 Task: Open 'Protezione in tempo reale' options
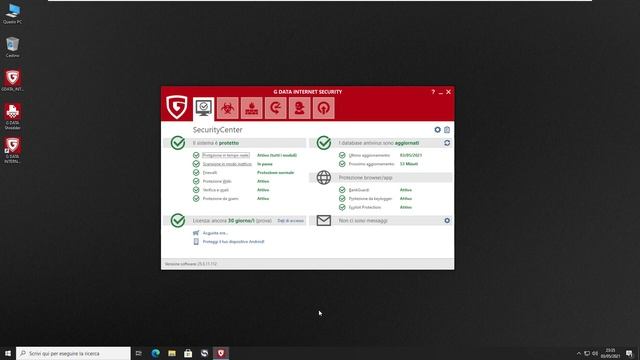[x=226, y=156]
